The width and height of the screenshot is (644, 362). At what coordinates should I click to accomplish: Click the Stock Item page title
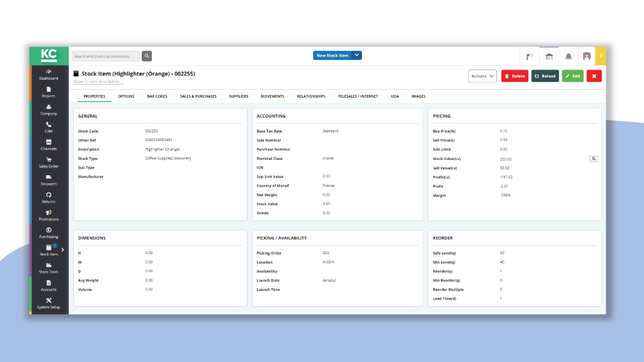[x=138, y=74]
